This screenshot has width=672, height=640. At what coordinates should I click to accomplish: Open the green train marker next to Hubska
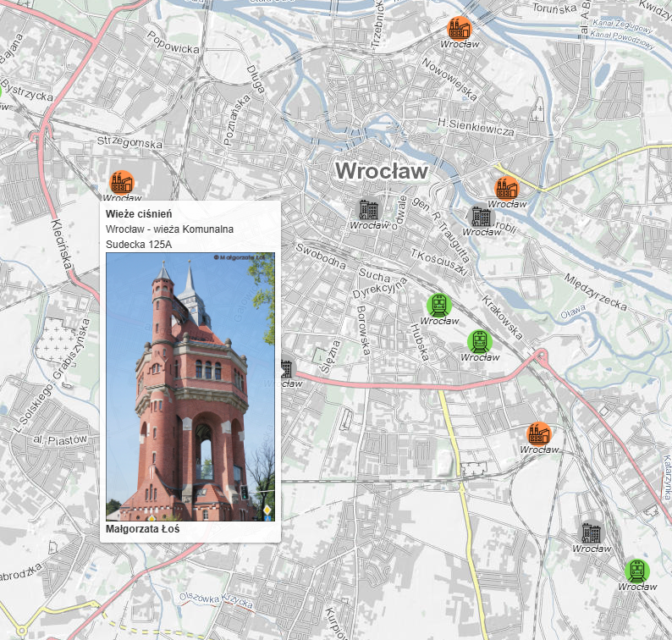point(439,306)
